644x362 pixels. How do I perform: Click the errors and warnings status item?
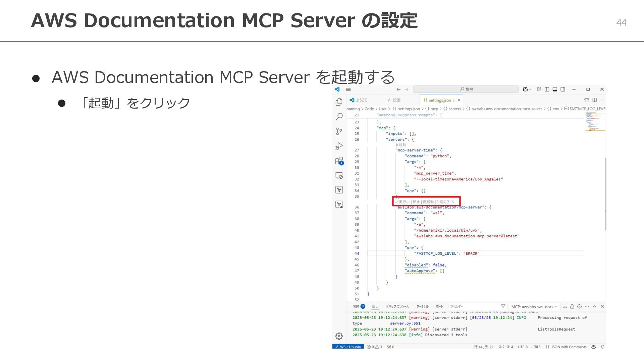coord(374,347)
